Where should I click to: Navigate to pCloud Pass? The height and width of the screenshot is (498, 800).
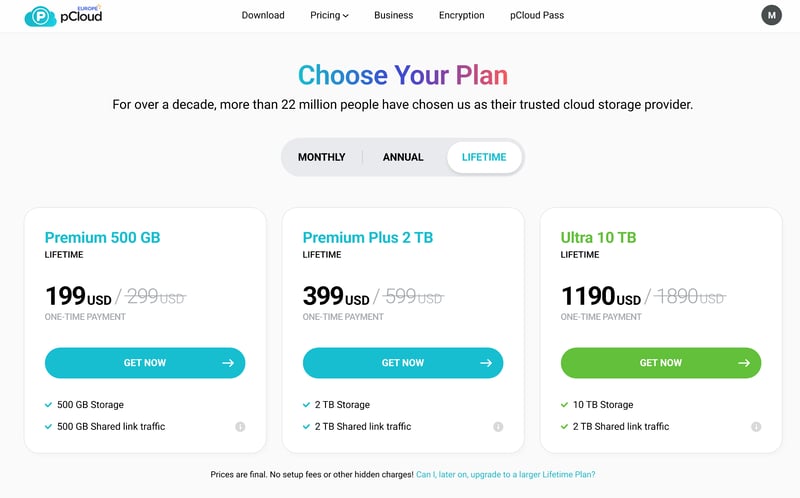(537, 15)
